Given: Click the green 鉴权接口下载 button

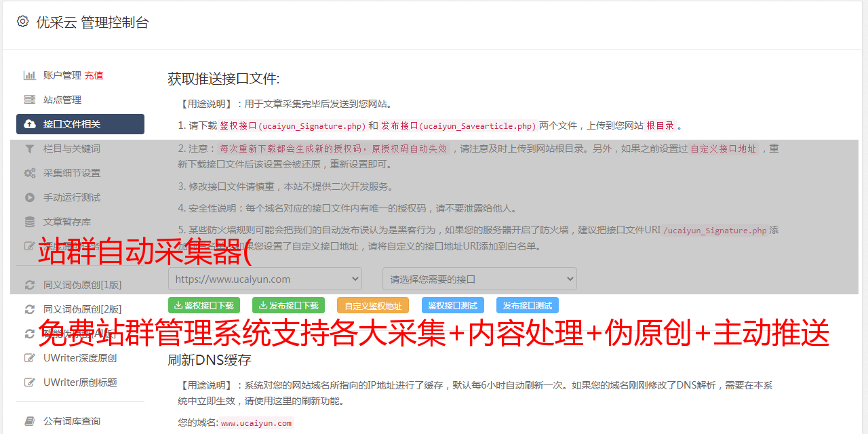Looking at the screenshot, I should [204, 306].
